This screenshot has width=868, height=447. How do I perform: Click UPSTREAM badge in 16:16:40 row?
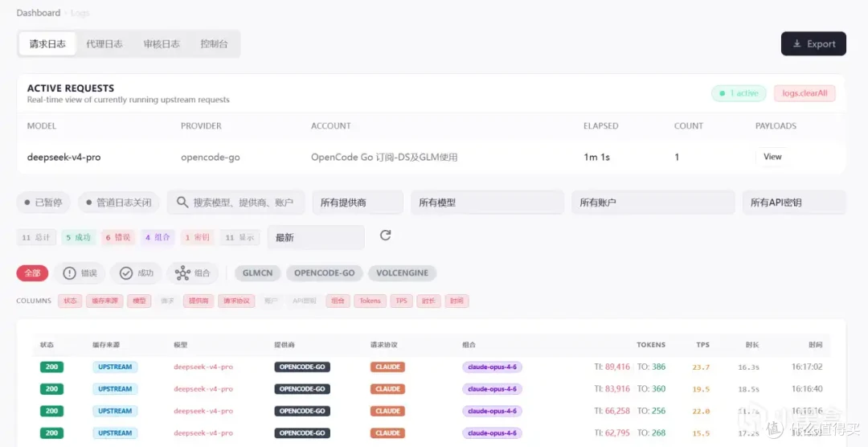(x=115, y=389)
